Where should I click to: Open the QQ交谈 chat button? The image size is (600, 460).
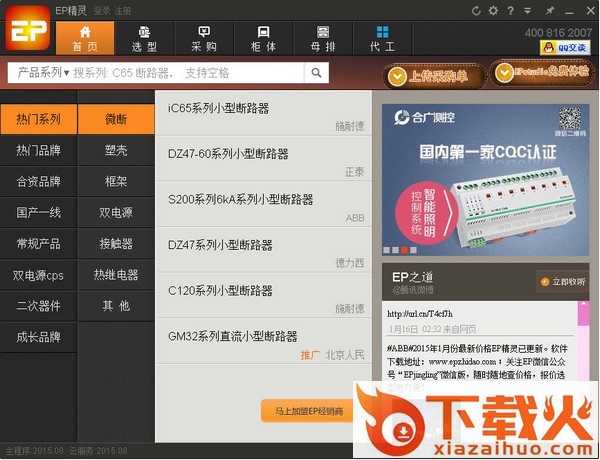click(x=565, y=47)
